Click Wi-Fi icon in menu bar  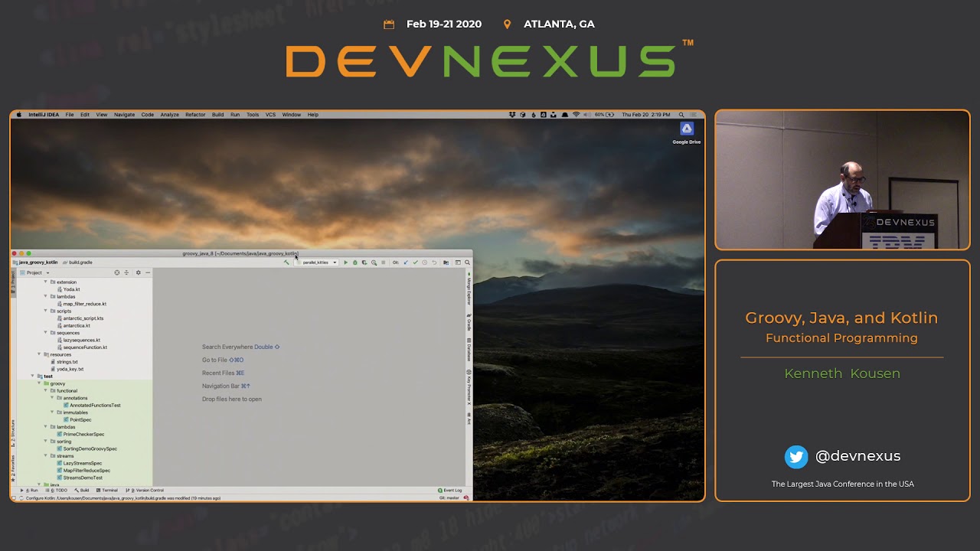click(576, 115)
